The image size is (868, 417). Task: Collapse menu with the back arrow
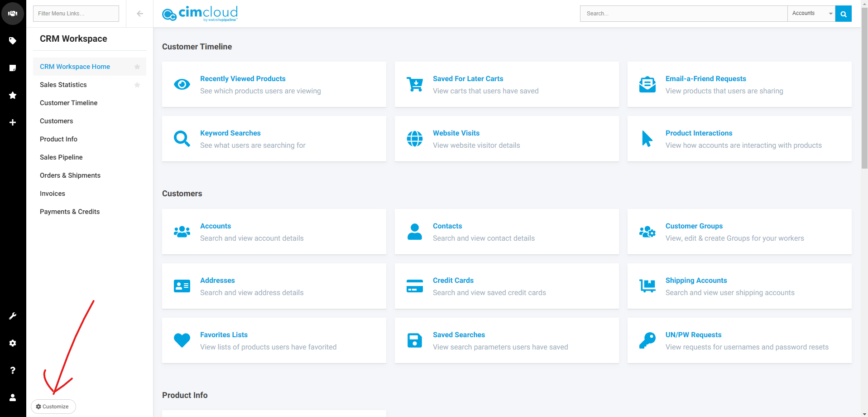pos(140,14)
